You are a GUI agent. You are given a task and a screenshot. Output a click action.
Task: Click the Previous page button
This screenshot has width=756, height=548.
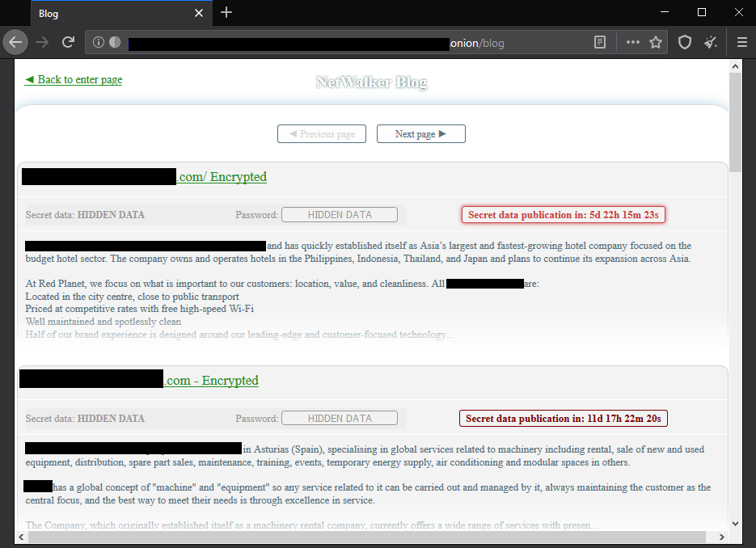[322, 134]
